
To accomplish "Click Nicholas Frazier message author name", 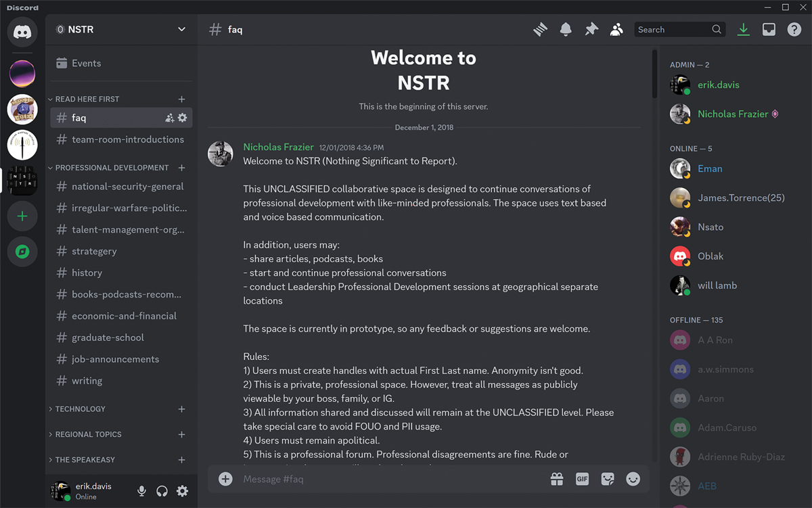I will pos(278,147).
